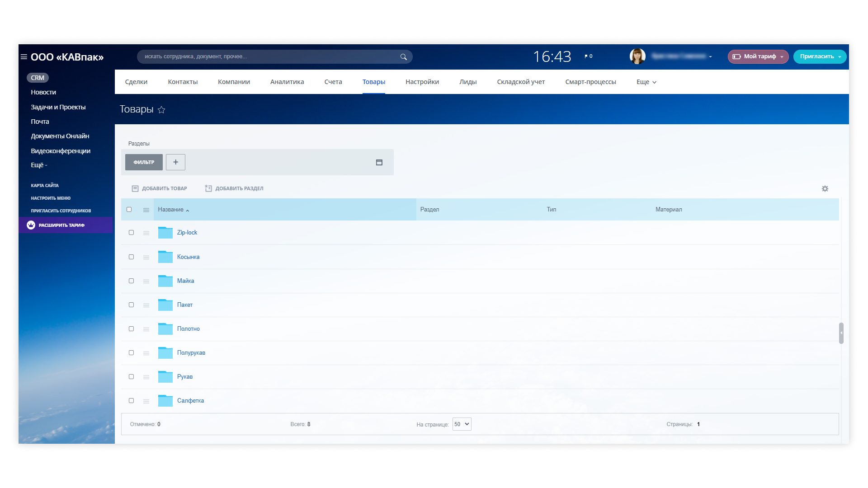Image resolution: width=868 pixels, height=488 pixels.
Task: Click the drag handle of Майка row
Action: [x=146, y=281]
